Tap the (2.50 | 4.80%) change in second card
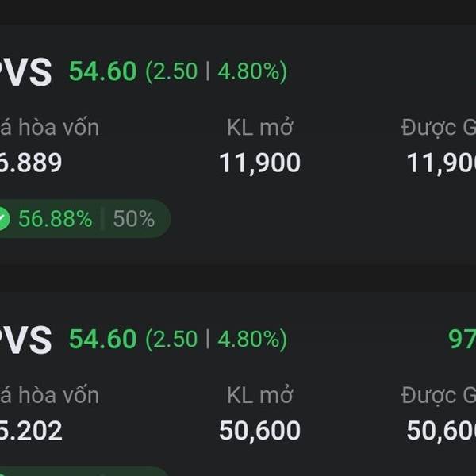 [216, 340]
